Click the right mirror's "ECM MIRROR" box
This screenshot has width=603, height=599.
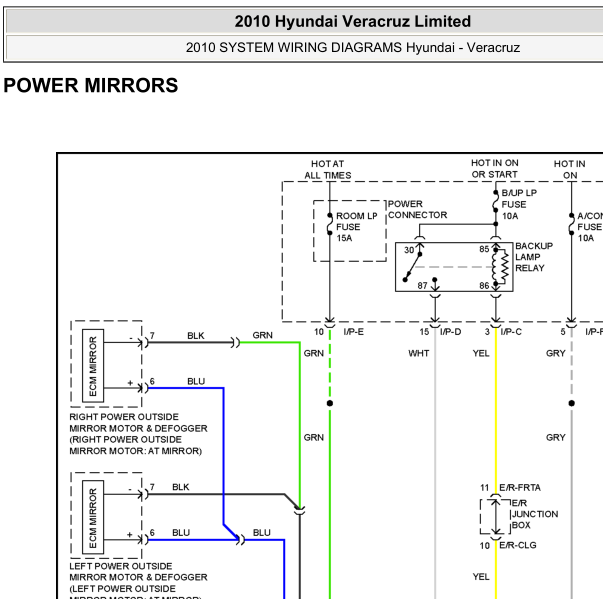(x=93, y=366)
